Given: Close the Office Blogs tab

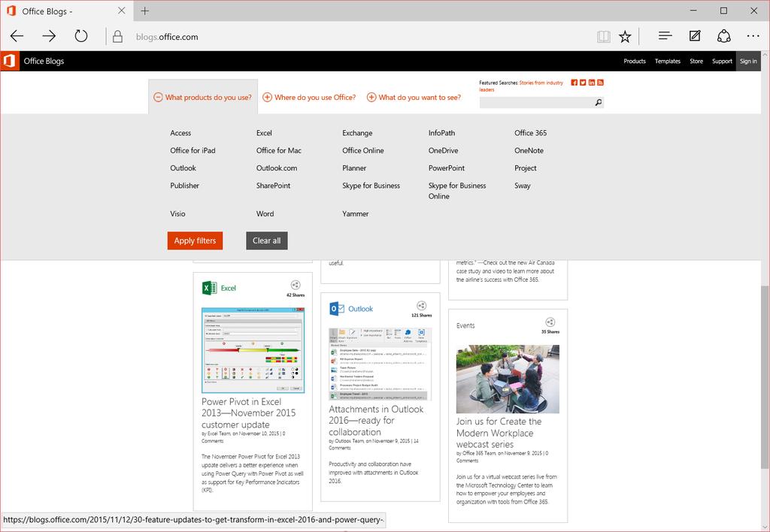Looking at the screenshot, I should pyautogui.click(x=122, y=11).
